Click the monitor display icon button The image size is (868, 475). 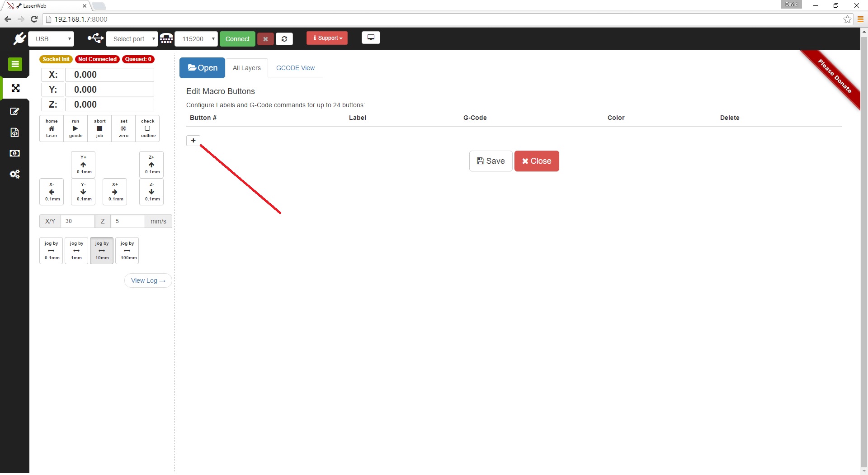pos(371,38)
